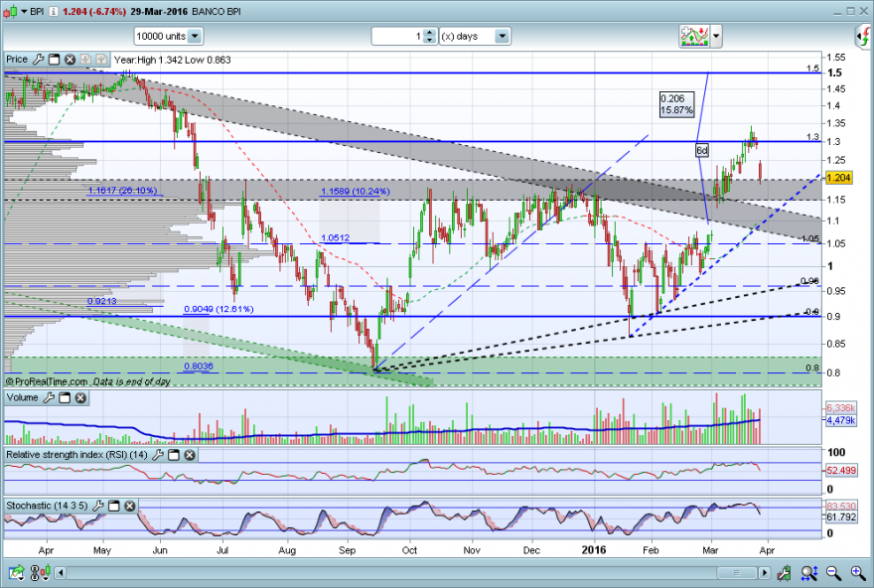Click the 0.8036 level label
The image size is (874, 588).
pos(199,367)
